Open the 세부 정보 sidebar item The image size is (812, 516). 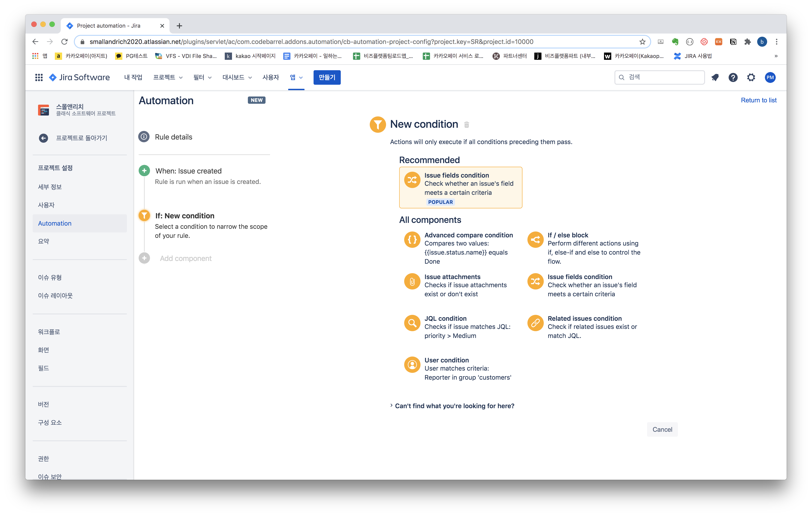[x=50, y=187]
